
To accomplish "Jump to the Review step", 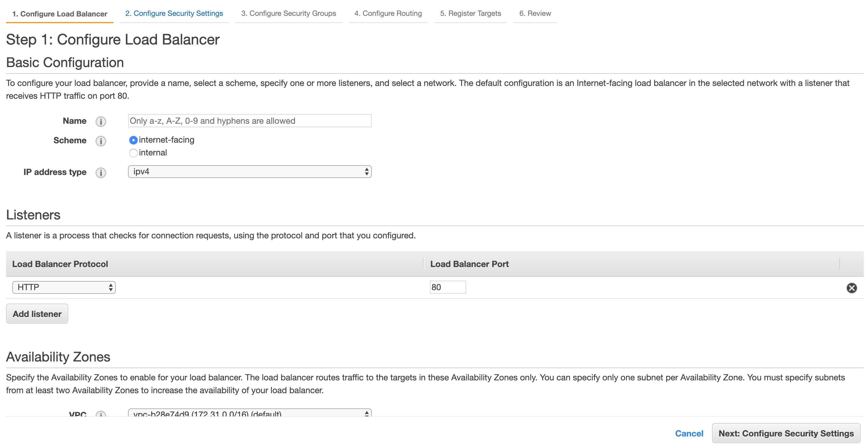I will 535,13.
